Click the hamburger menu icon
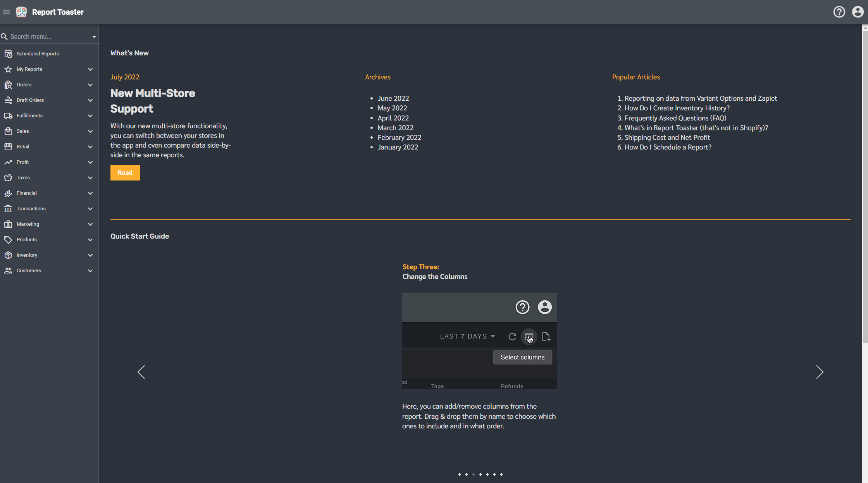 [x=7, y=12]
